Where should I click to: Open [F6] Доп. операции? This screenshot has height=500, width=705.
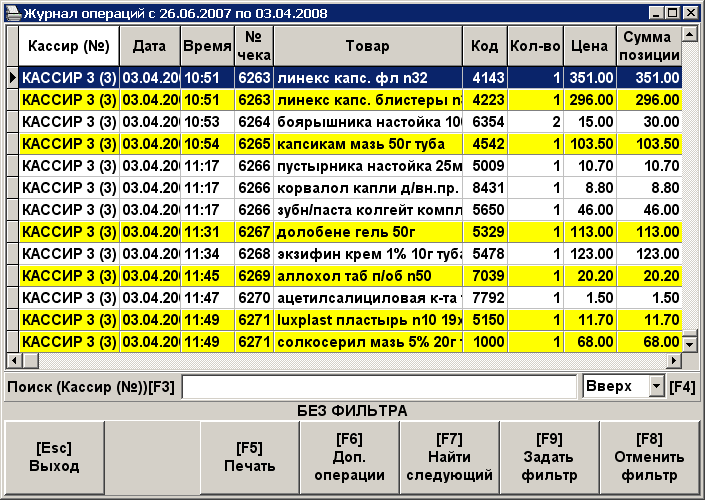tap(349, 456)
